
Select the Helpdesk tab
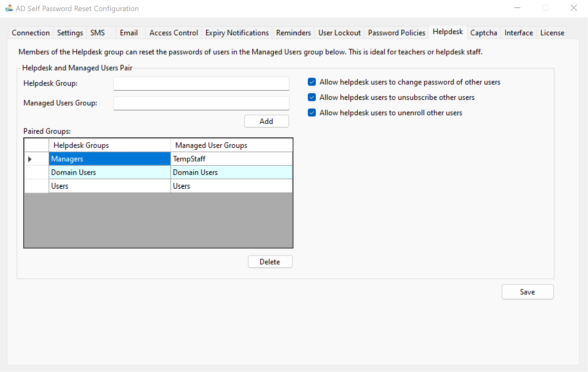pyautogui.click(x=447, y=32)
